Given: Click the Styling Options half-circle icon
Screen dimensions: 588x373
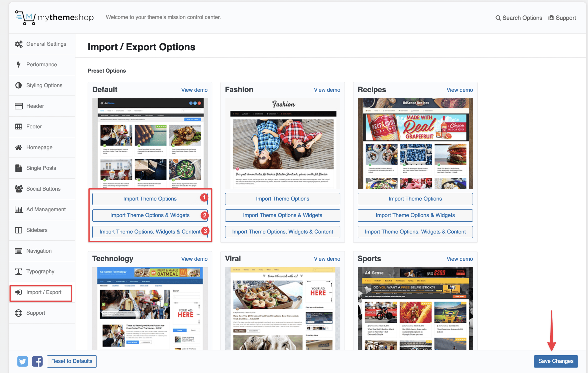Looking at the screenshot, I should tap(19, 85).
